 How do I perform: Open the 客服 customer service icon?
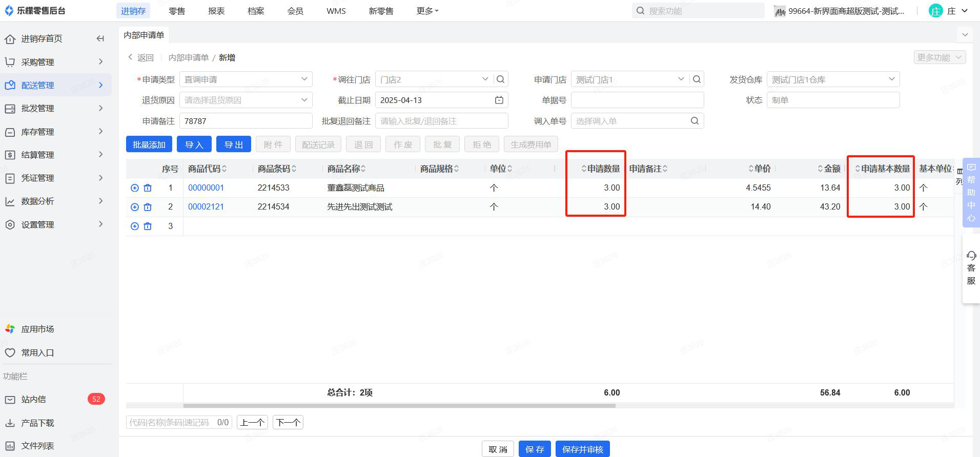[971, 268]
